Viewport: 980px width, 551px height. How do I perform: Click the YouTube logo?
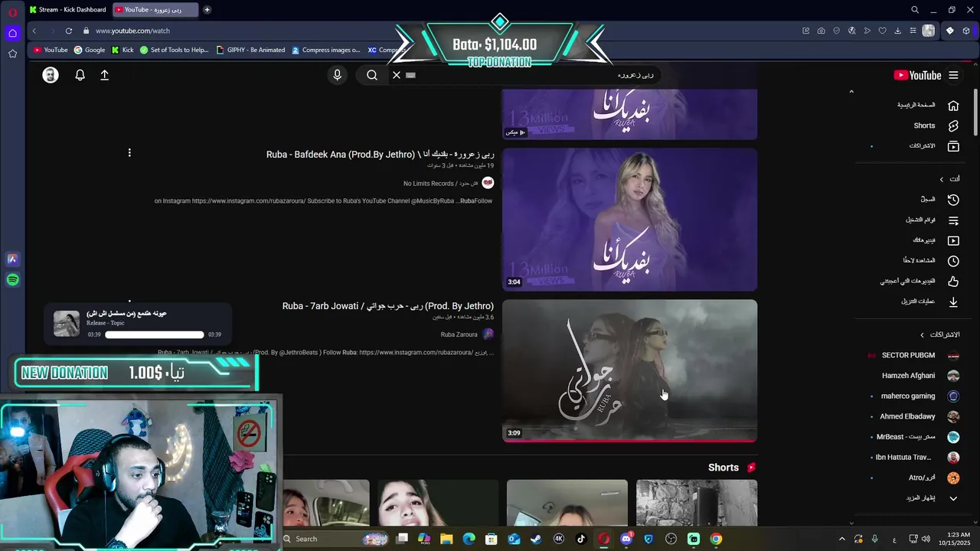pyautogui.click(x=917, y=75)
